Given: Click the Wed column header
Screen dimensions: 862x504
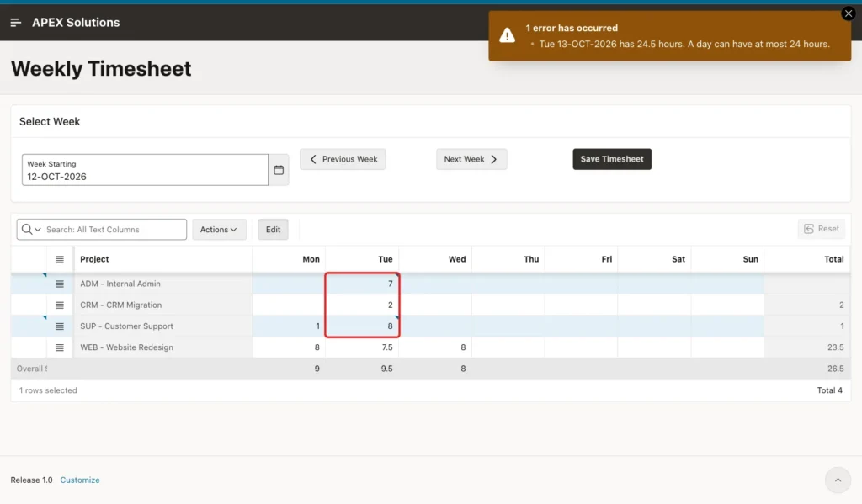Looking at the screenshot, I should [435, 259].
